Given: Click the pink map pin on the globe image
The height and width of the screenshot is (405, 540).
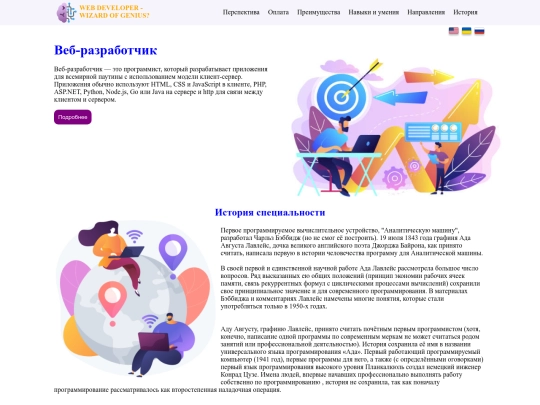Looking at the screenshot, I should [112, 300].
